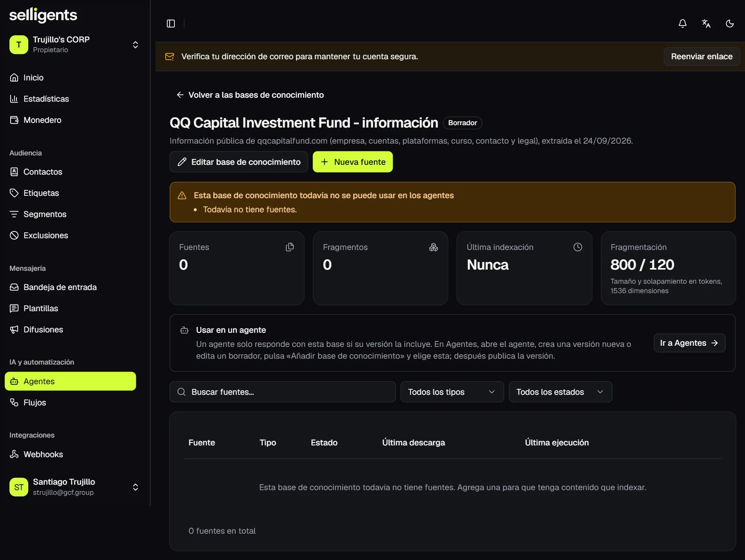Click the Última descarga column header
This screenshot has width=745, height=560.
pos(414,443)
